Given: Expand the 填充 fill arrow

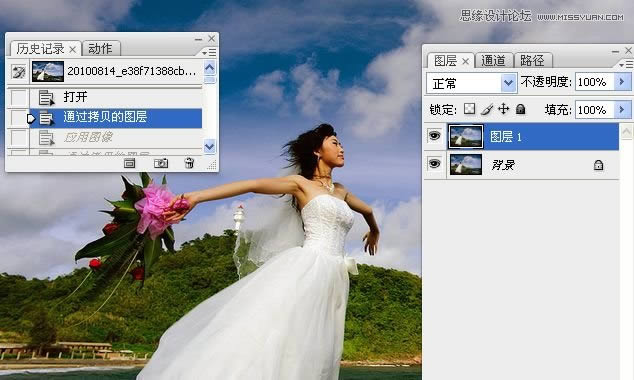Looking at the screenshot, I should point(622,110).
